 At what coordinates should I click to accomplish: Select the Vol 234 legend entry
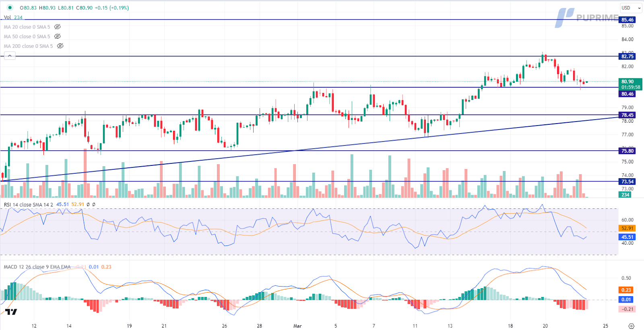(13, 17)
